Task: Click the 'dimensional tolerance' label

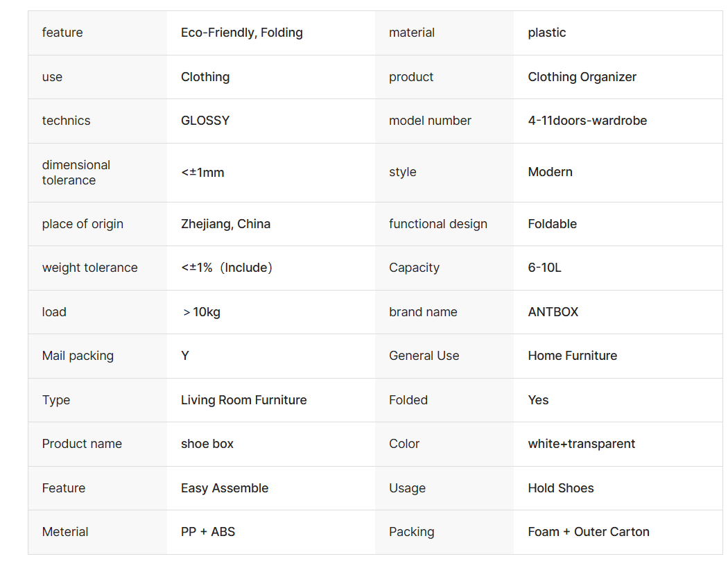Action: (76, 172)
